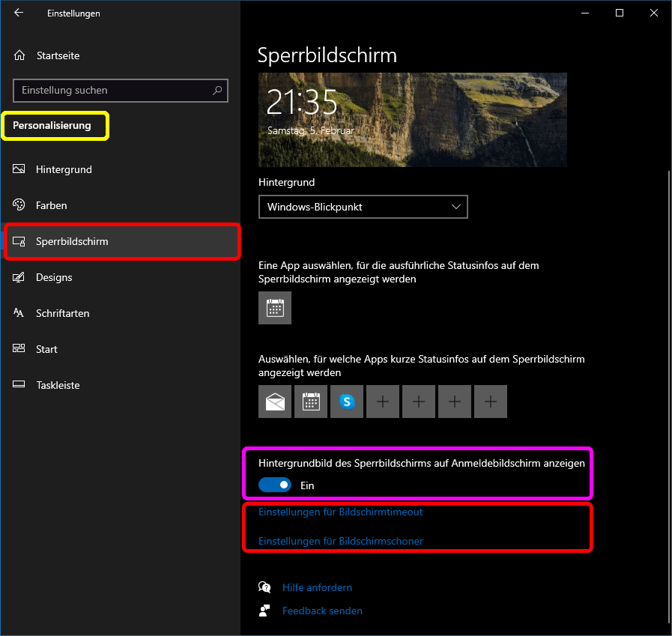This screenshot has width=672, height=636.
Task: Open Hintergrund in the sidebar
Action: pos(64,169)
